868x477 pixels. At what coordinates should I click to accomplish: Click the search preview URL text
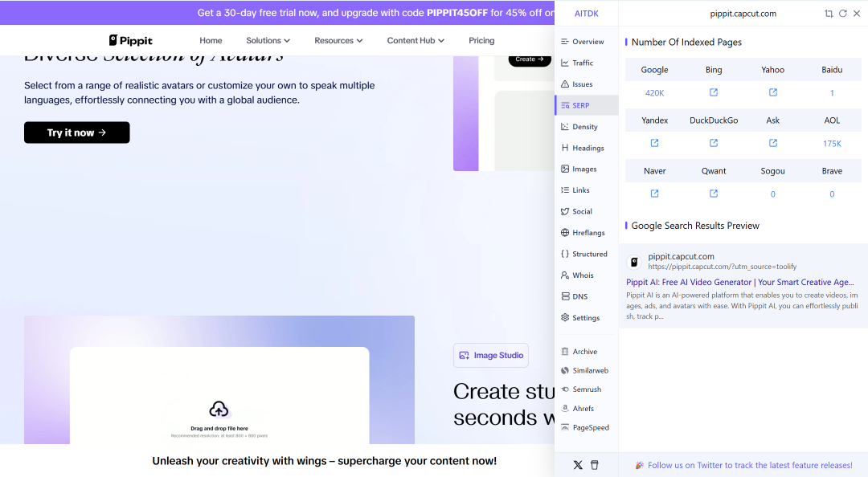point(723,267)
